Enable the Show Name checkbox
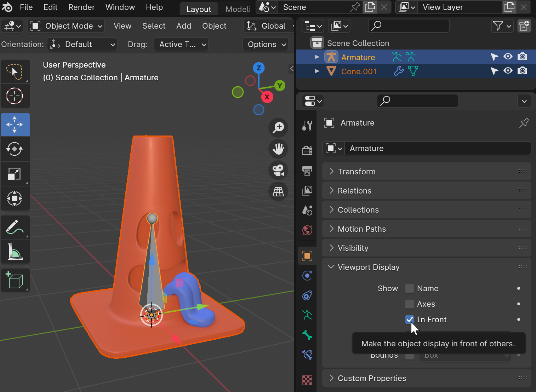The height and width of the screenshot is (392, 536). (410, 288)
